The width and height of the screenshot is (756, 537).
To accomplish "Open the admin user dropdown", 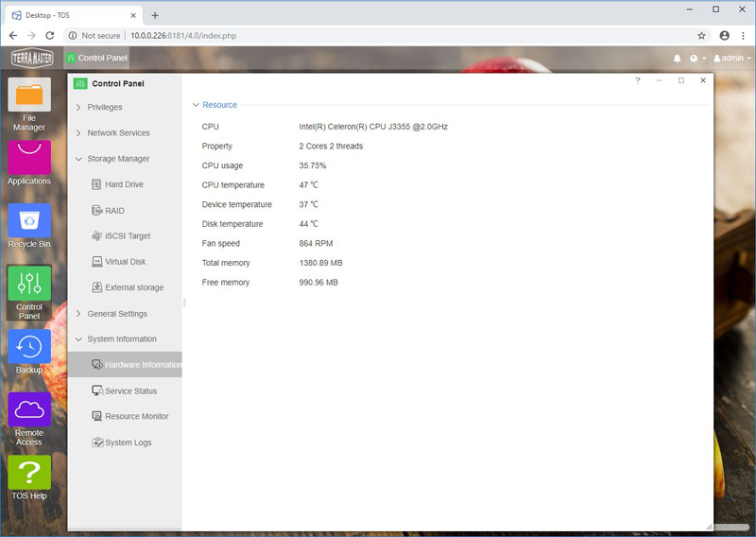I will [731, 58].
